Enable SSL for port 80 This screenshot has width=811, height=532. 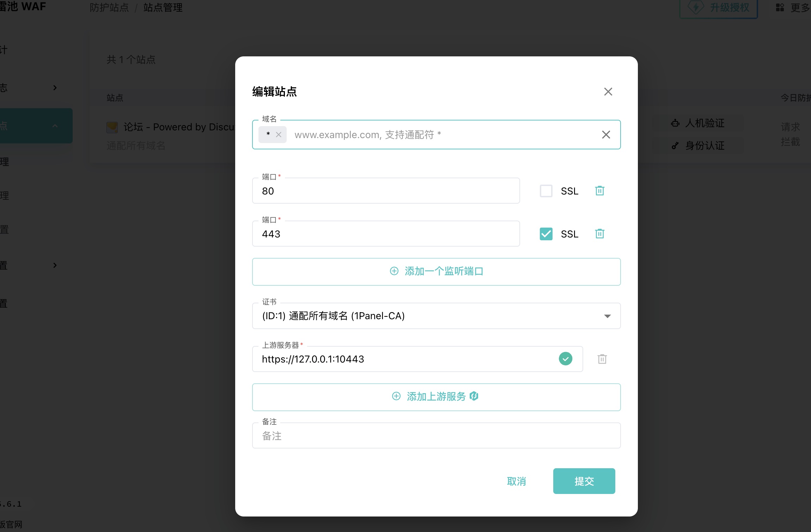point(546,191)
